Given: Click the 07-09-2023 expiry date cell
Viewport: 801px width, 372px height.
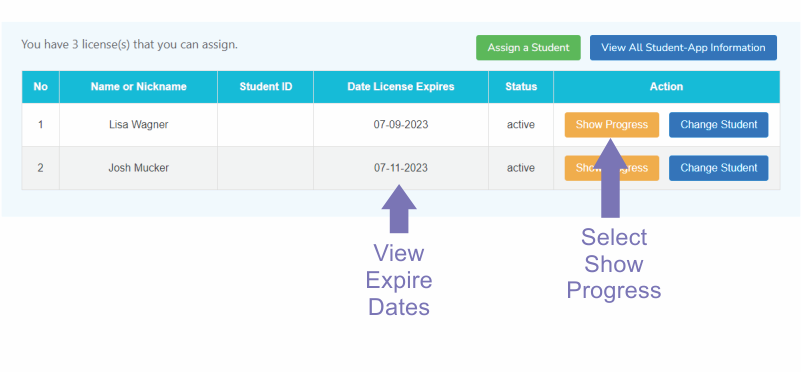Looking at the screenshot, I should click(x=401, y=125).
